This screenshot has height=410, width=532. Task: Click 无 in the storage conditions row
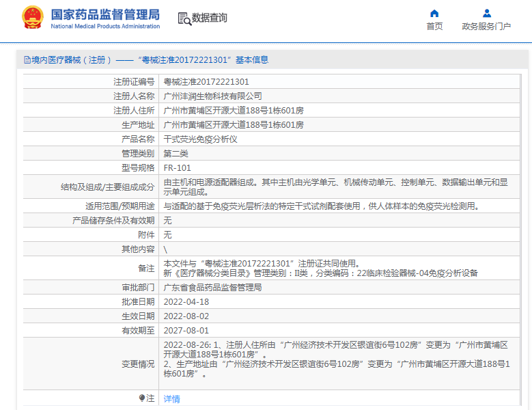[167, 221]
